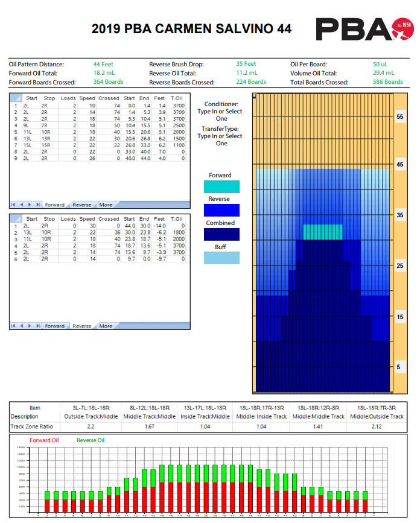The width and height of the screenshot is (420, 523).
Task: Click Crossed column header in lower table
Action: point(109,219)
